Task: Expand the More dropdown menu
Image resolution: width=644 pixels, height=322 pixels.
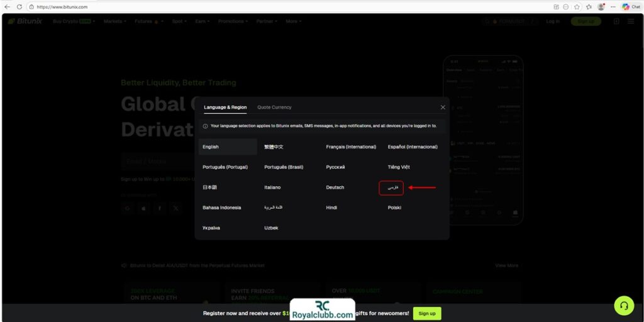Action: (294, 21)
